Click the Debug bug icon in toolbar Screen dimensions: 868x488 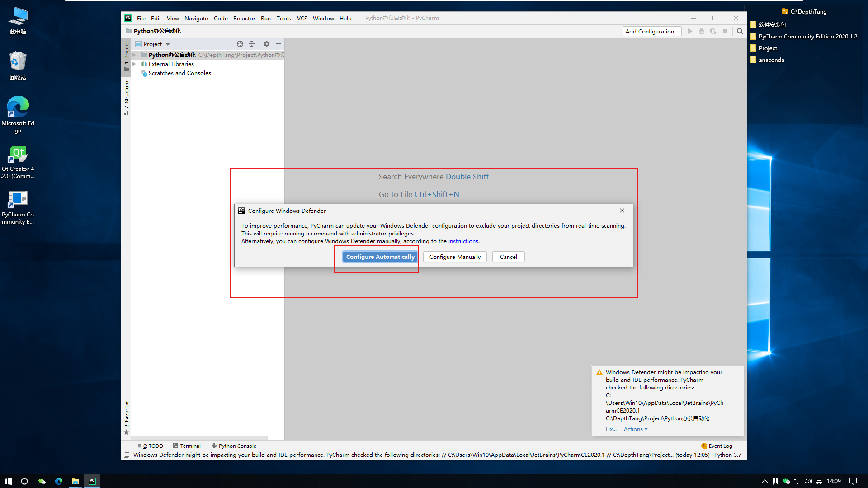[x=702, y=31]
